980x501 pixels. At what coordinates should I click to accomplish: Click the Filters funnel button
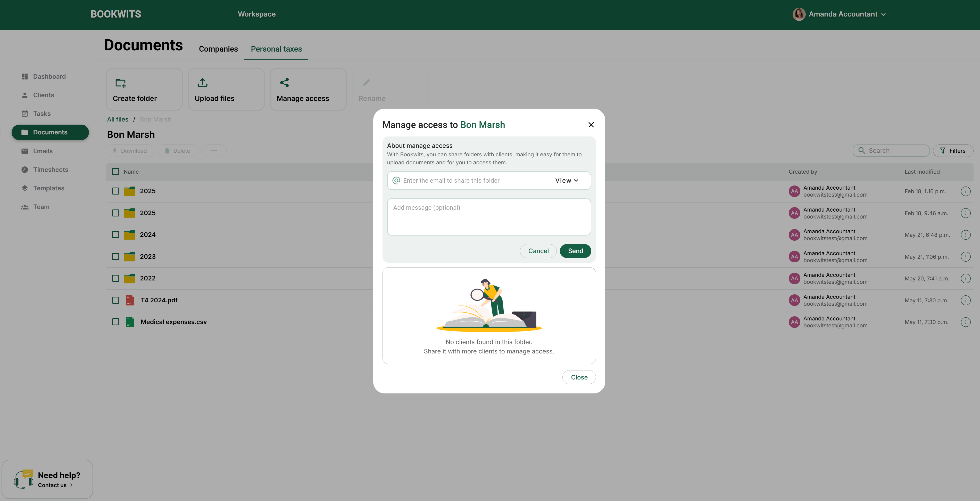point(953,151)
